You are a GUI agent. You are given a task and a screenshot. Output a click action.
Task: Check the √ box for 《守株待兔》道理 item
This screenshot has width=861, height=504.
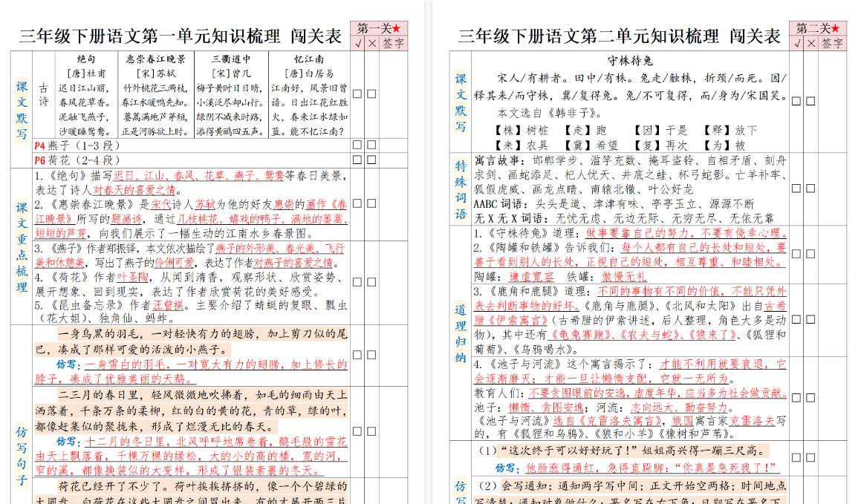[x=796, y=254]
